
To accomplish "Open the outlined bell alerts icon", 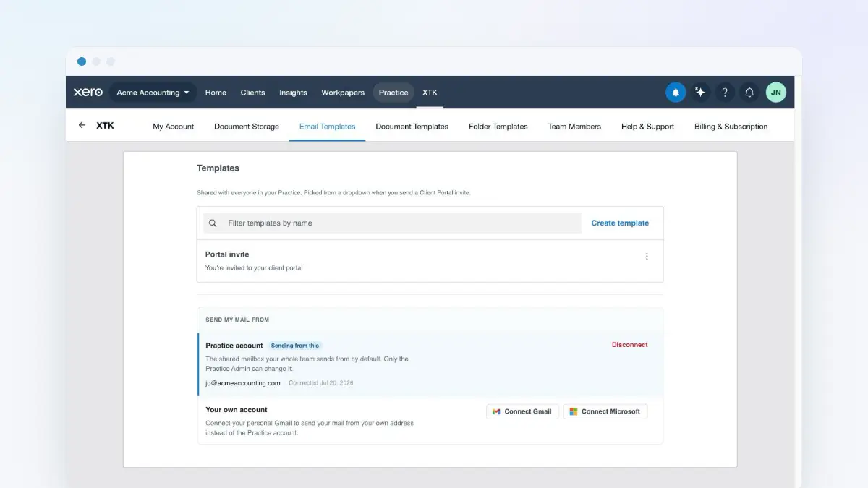I will point(749,93).
